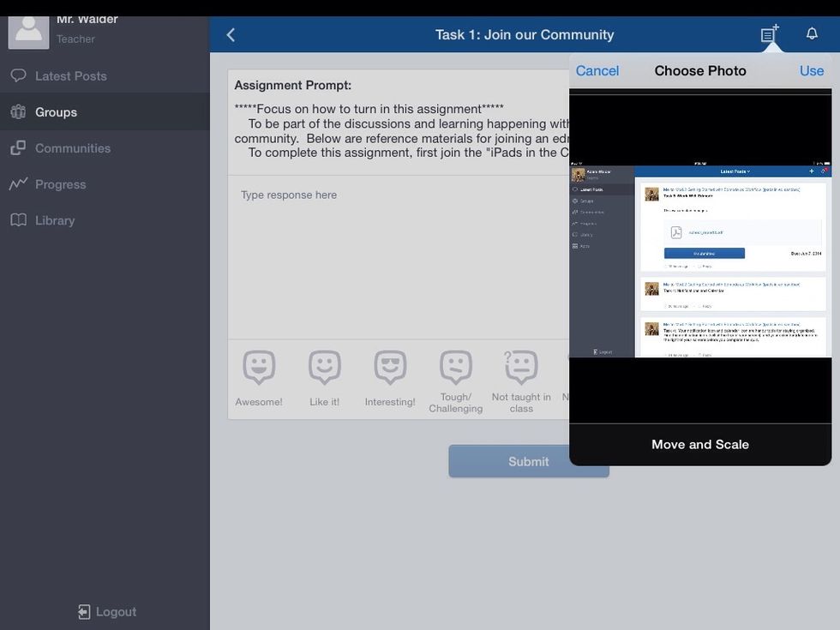Viewport: 840px width, 630px height.
Task: Open the notifications bell
Action: pos(811,34)
